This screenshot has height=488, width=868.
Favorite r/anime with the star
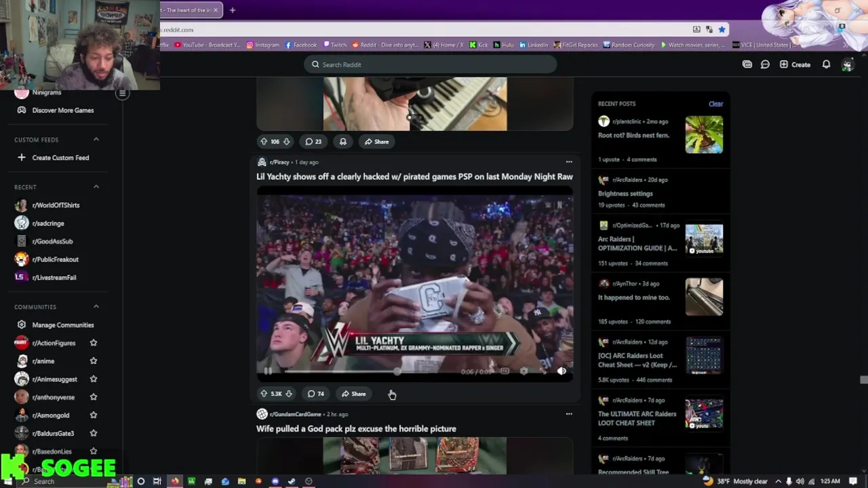click(x=94, y=361)
